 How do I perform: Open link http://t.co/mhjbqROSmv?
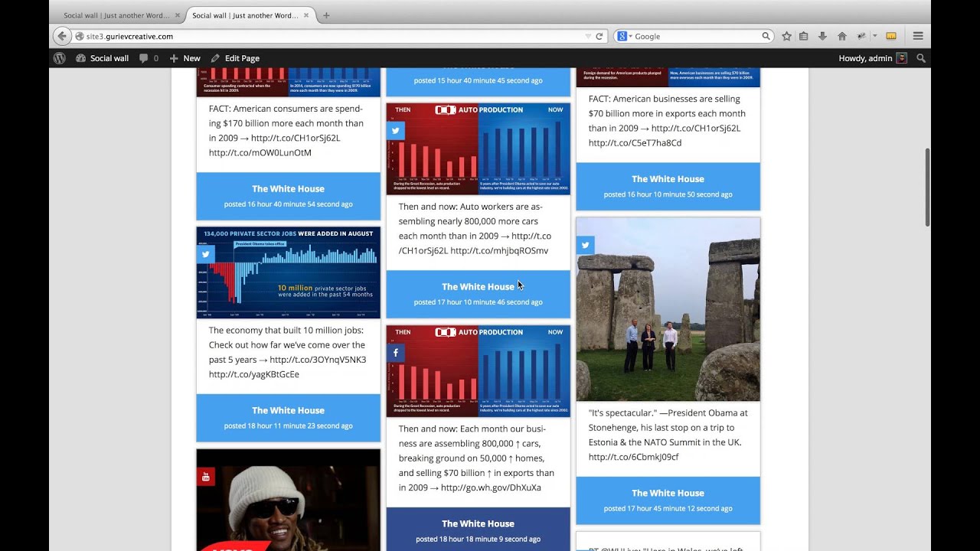click(x=499, y=251)
